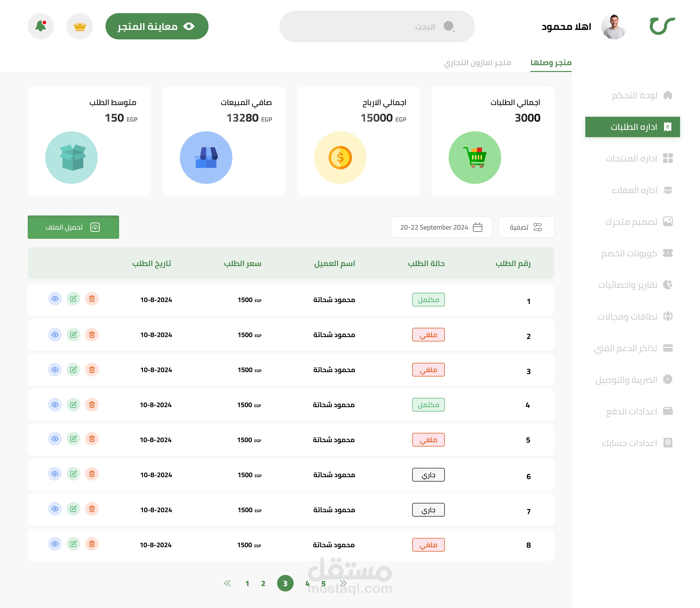Delete order number 1 with trash icon
The width and height of the screenshot is (700, 608).
92,299
